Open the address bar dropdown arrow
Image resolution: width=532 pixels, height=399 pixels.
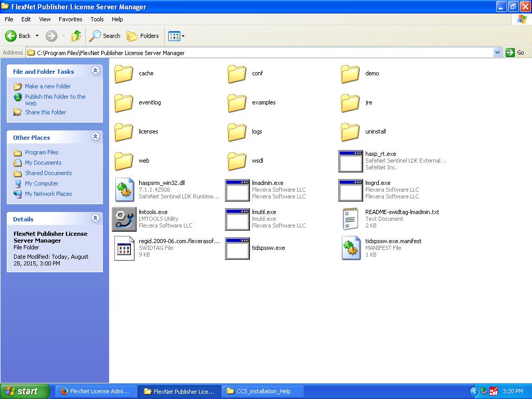497,52
